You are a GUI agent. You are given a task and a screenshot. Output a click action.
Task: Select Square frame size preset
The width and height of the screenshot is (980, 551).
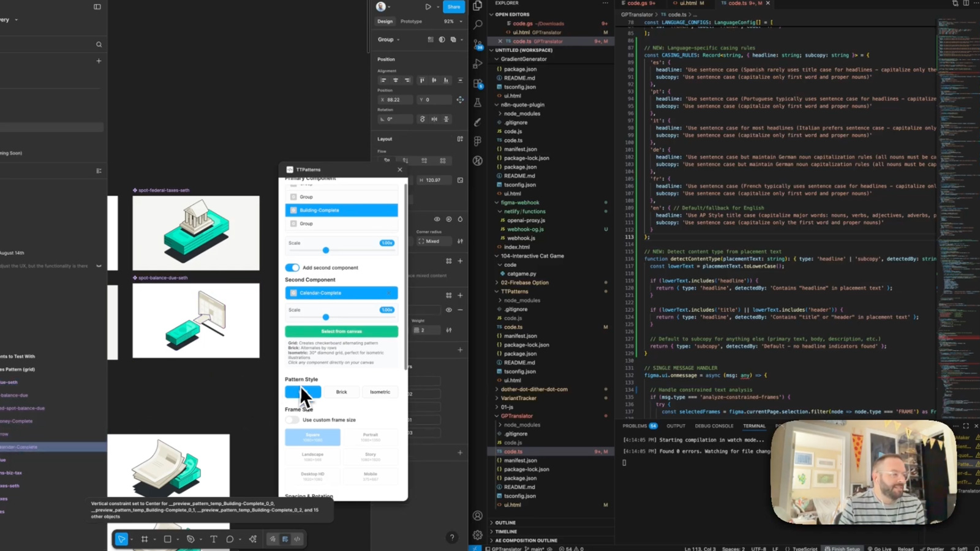click(312, 437)
